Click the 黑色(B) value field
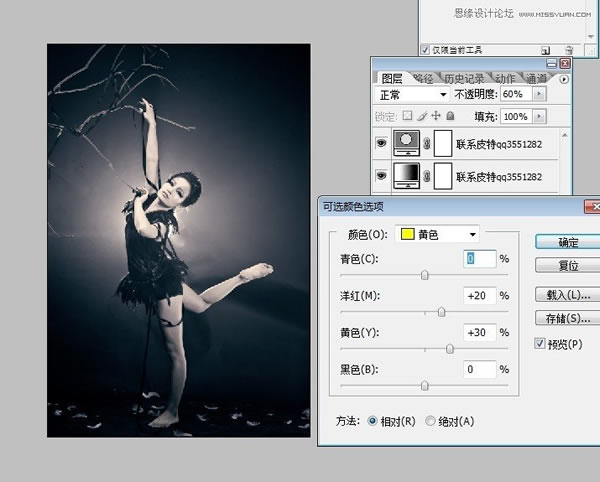600x482 pixels. pyautogui.click(x=479, y=369)
